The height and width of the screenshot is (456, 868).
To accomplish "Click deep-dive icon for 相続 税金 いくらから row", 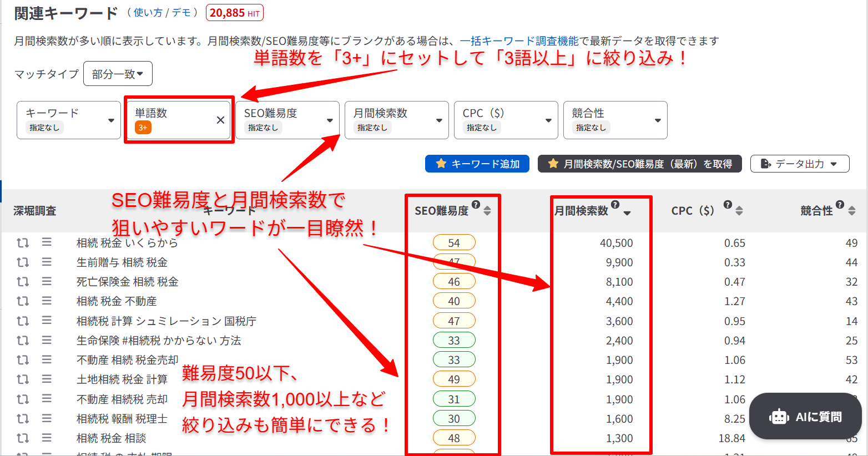I will (23, 243).
